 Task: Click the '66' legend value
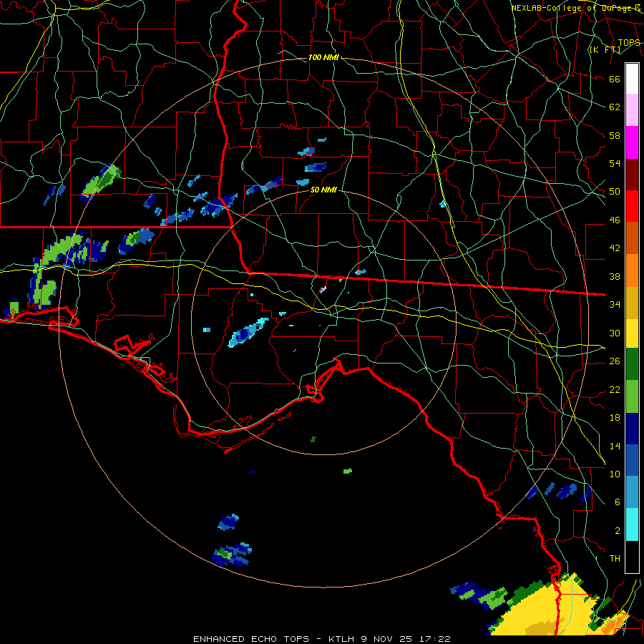pyautogui.click(x=615, y=79)
